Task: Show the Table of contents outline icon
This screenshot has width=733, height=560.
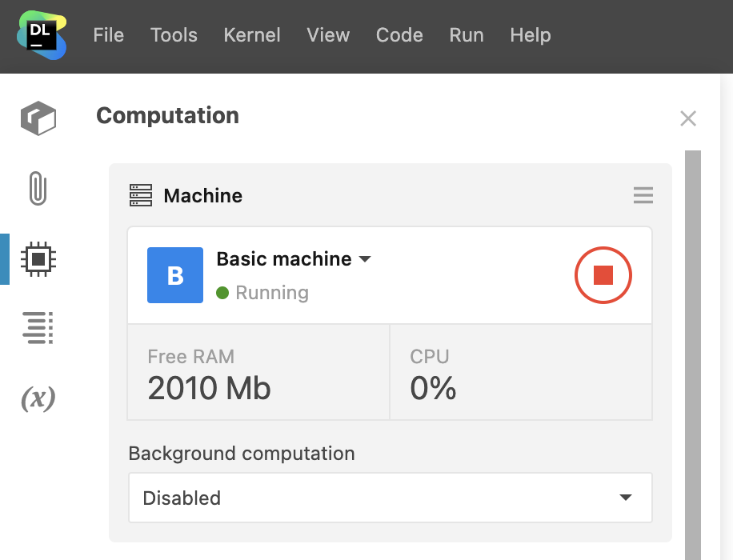Action: click(x=38, y=328)
